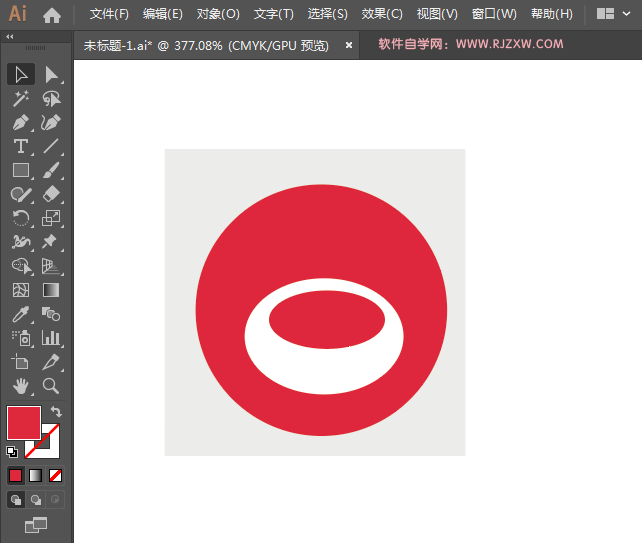Select the Selection tool (black arrow)
Image resolution: width=642 pixels, height=543 pixels.
pyautogui.click(x=21, y=75)
